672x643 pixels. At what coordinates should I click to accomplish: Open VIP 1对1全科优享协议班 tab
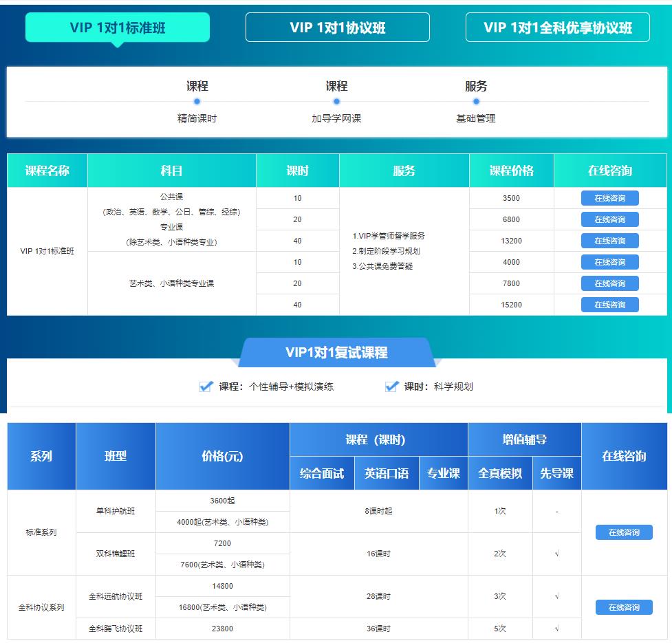pos(557,28)
